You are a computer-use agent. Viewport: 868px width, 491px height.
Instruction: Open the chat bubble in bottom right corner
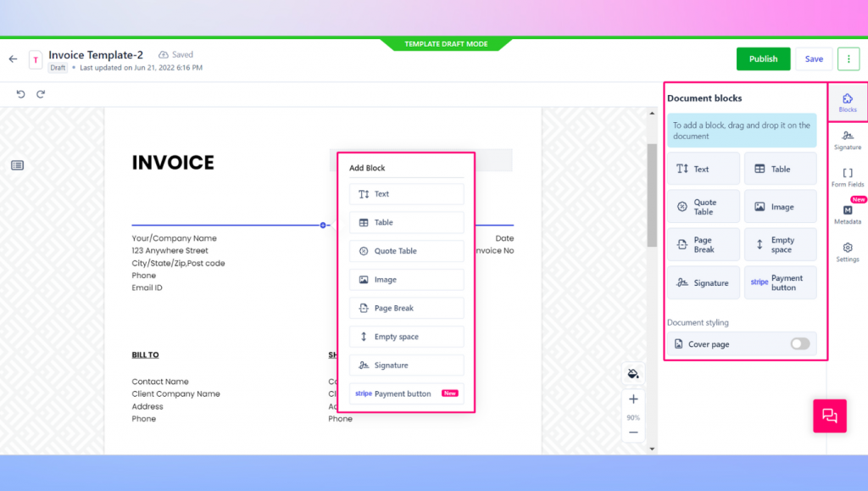pyautogui.click(x=829, y=416)
